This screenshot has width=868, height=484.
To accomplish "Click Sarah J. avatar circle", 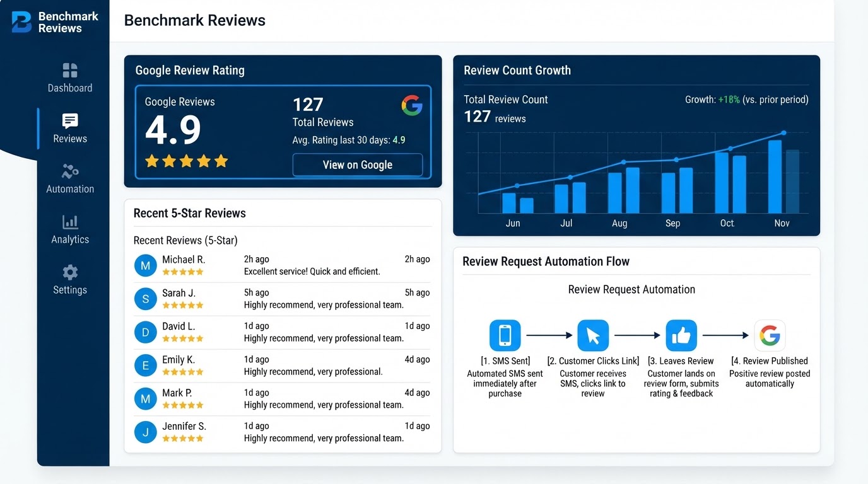I will click(145, 299).
